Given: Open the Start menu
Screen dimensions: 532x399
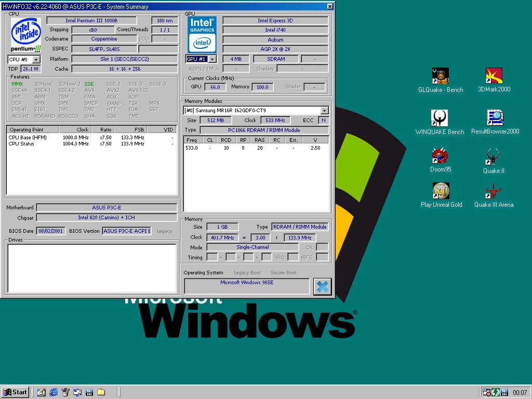Looking at the screenshot, I should coord(15,392).
